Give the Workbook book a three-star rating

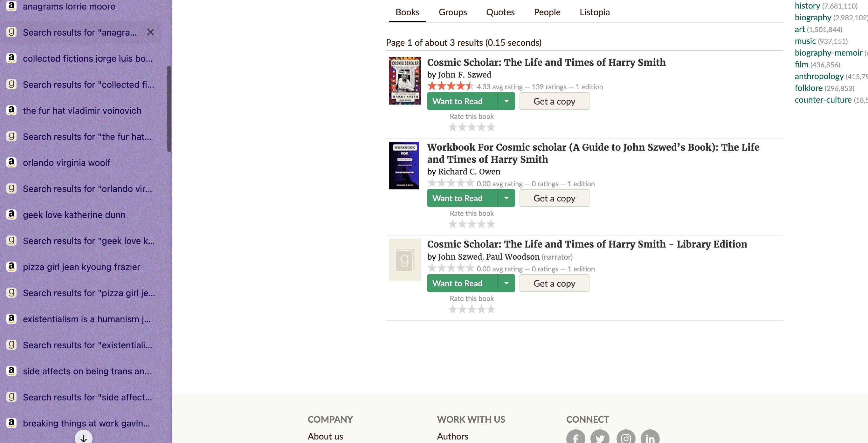click(x=472, y=224)
